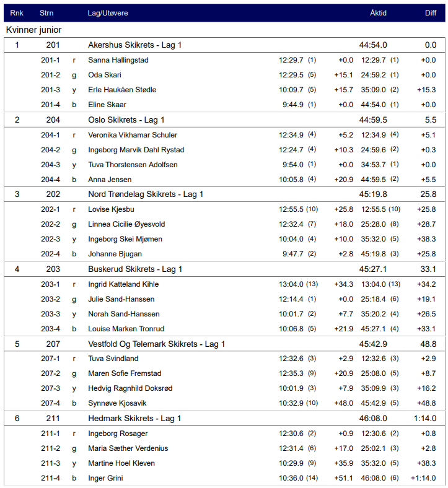Open Vestfold Og Telemark Skikrets team

(x=156, y=344)
